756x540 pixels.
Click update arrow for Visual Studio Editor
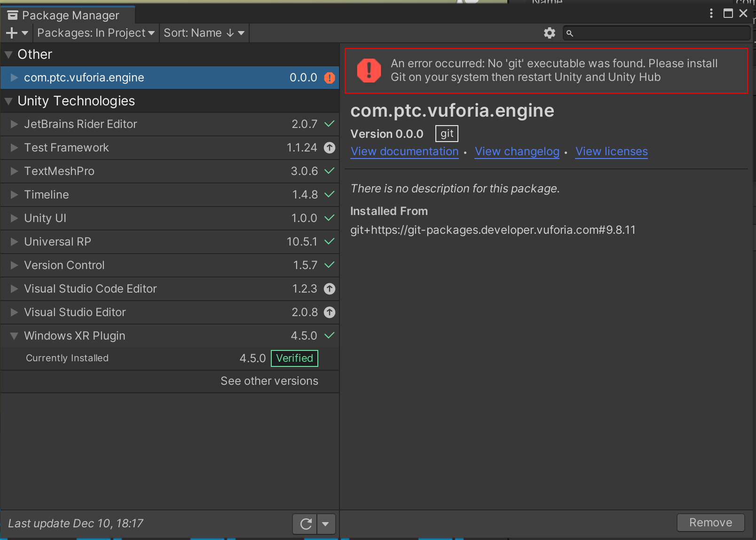(330, 312)
